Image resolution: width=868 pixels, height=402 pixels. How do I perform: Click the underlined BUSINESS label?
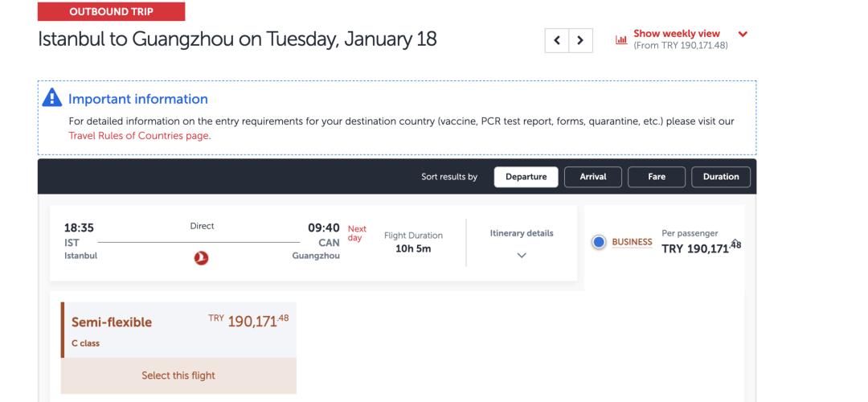pyautogui.click(x=633, y=242)
